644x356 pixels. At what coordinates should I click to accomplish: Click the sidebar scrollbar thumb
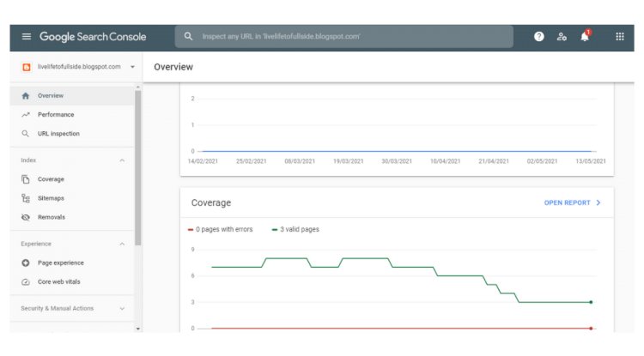(138, 168)
